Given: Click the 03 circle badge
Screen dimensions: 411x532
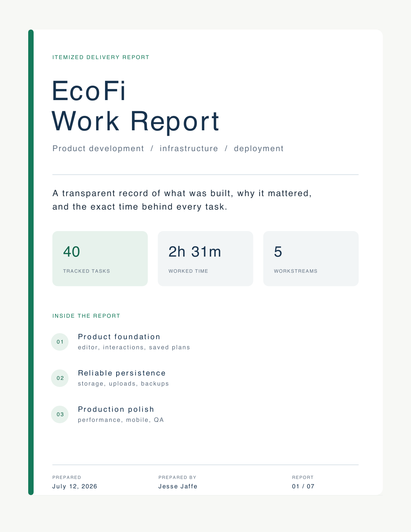Looking at the screenshot, I should [x=60, y=414].
